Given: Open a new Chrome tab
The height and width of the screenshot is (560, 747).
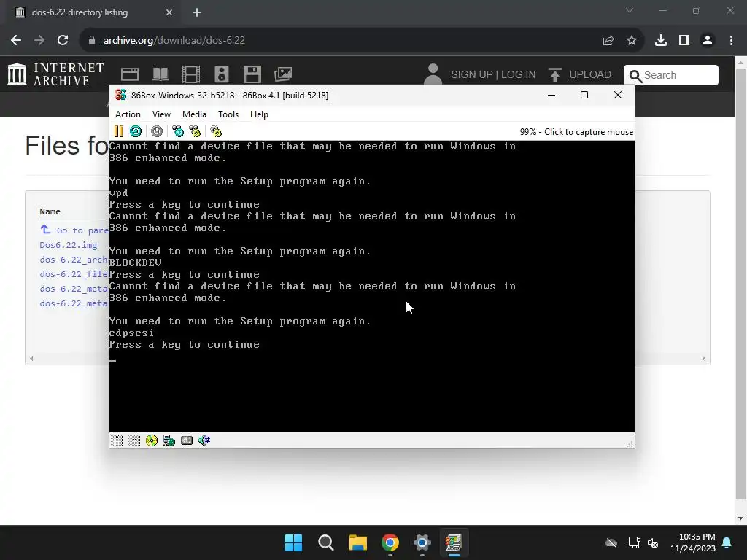Looking at the screenshot, I should (197, 12).
